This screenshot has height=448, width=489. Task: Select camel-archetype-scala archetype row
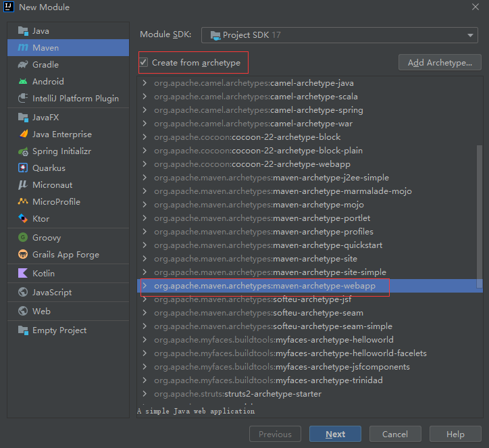point(310,97)
